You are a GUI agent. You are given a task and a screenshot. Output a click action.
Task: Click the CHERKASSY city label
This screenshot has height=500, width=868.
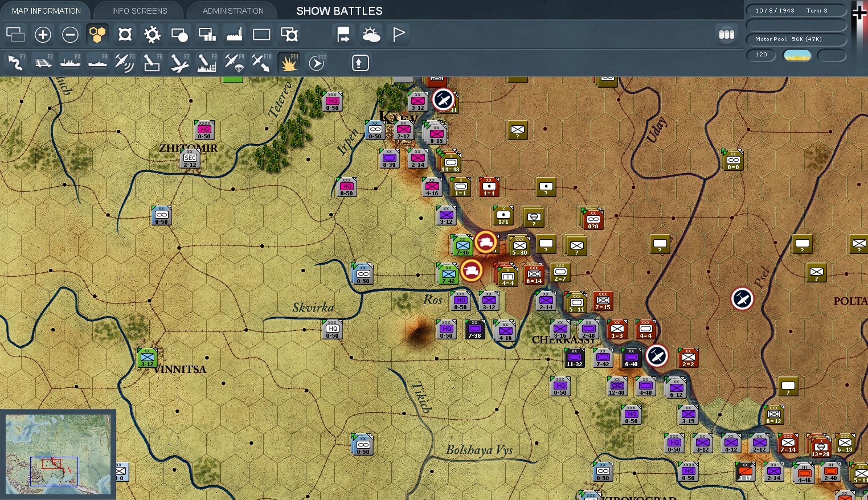point(564,340)
